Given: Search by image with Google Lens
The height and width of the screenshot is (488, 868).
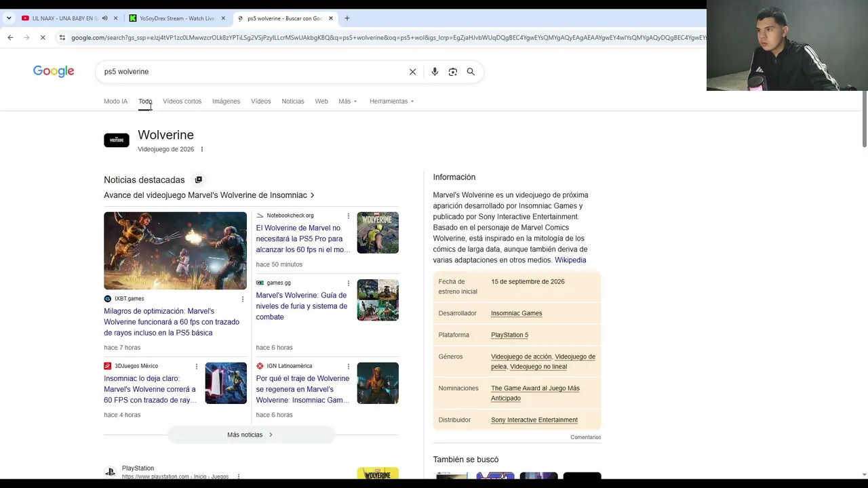Looking at the screenshot, I should pyautogui.click(x=453, y=72).
